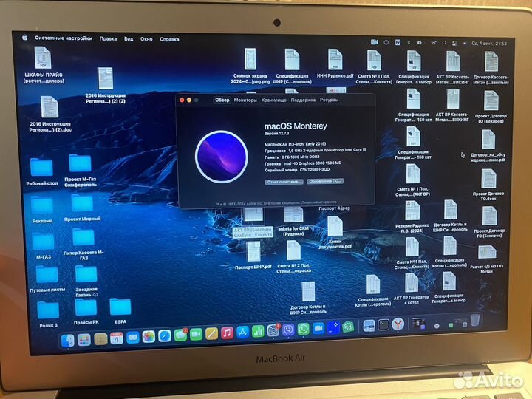Open Music app in the Dock
Image resolution: width=532 pixels, height=399 pixels.
tap(227, 332)
